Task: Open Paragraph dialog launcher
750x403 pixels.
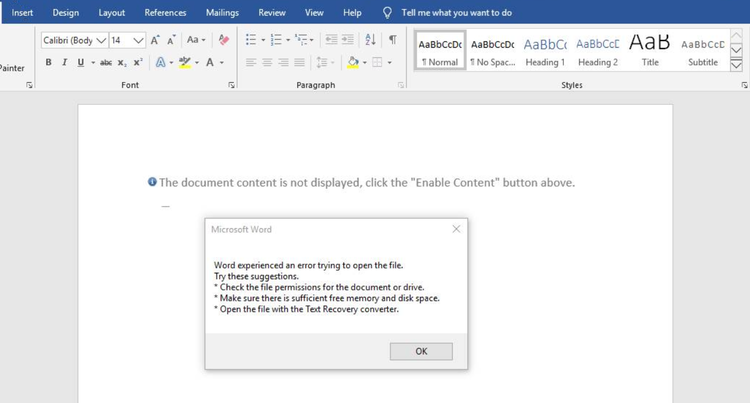Action: pos(401,85)
